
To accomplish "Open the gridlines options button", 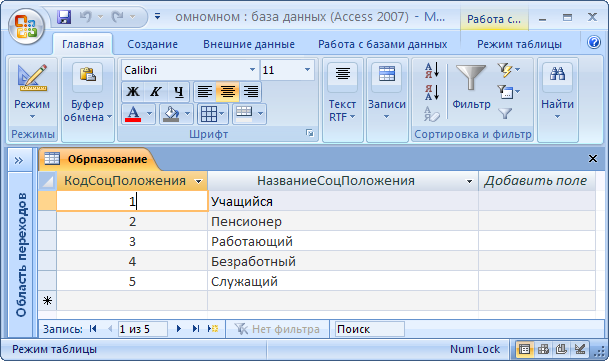I will (212, 114).
